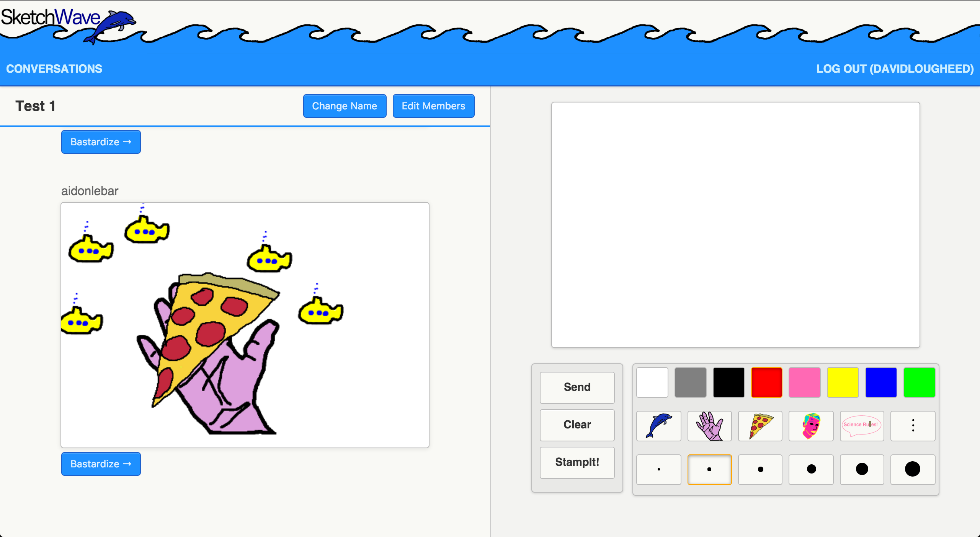Select the pink face stamp
The height and width of the screenshot is (537, 980).
[811, 426]
